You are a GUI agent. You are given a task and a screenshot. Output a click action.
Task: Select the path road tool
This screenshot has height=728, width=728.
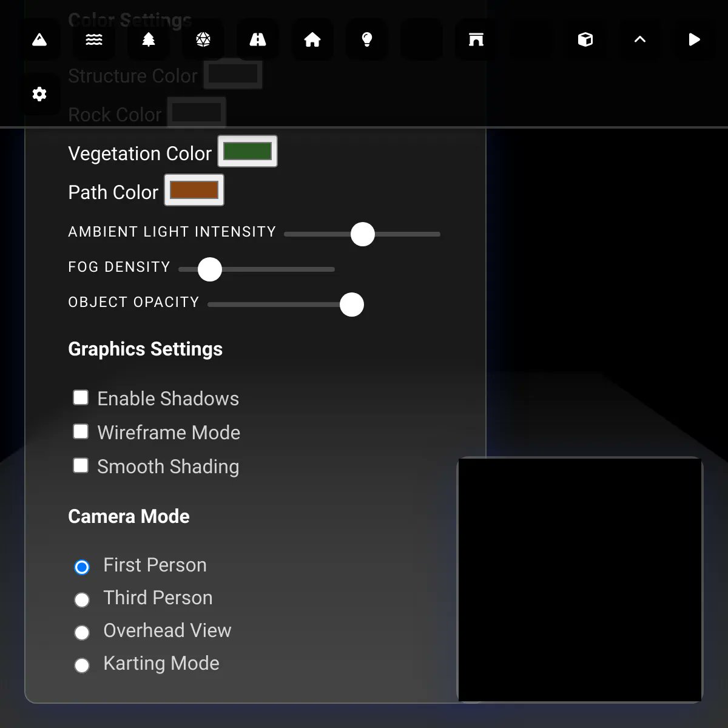(258, 39)
